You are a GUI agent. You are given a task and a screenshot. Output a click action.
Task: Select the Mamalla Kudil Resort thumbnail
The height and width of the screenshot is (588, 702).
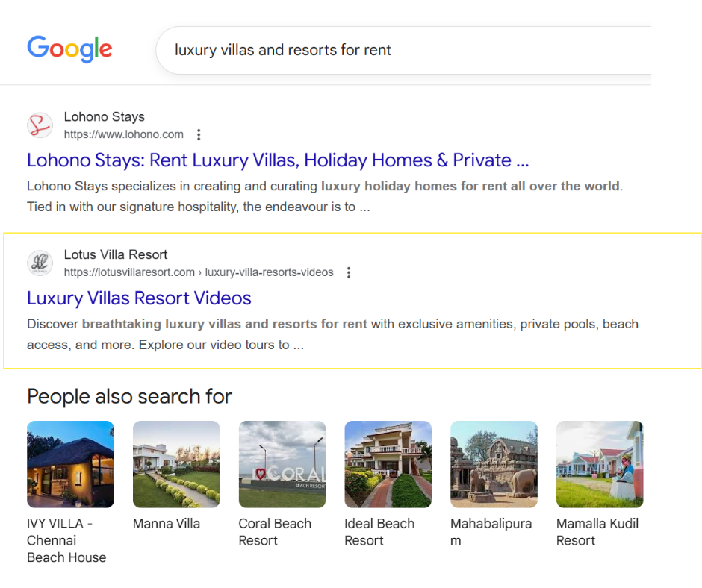(600, 464)
